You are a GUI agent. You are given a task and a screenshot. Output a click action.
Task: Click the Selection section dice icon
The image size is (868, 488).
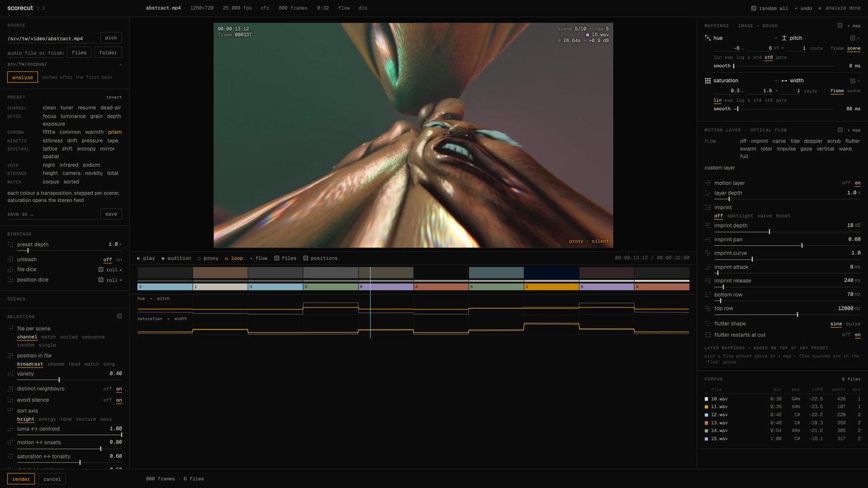pos(119,316)
